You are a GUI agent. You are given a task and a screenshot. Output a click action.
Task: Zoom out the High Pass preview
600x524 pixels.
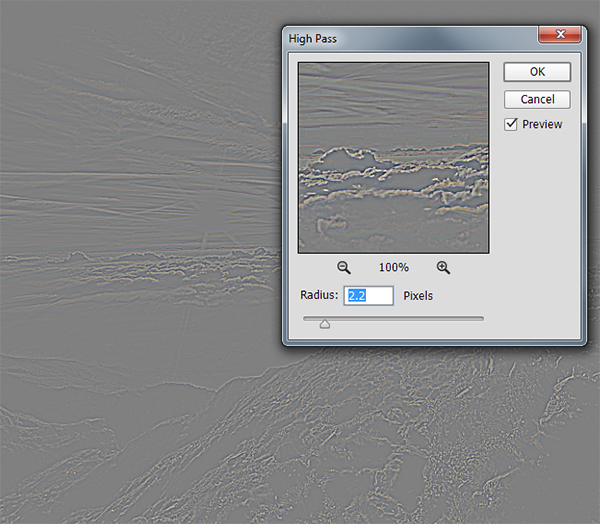[344, 267]
